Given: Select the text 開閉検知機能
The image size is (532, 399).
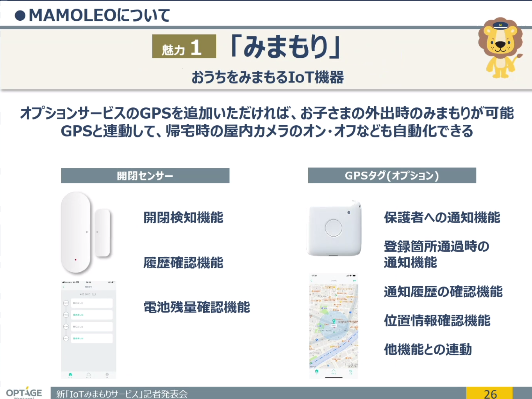Looking at the screenshot, I should pos(184,217).
